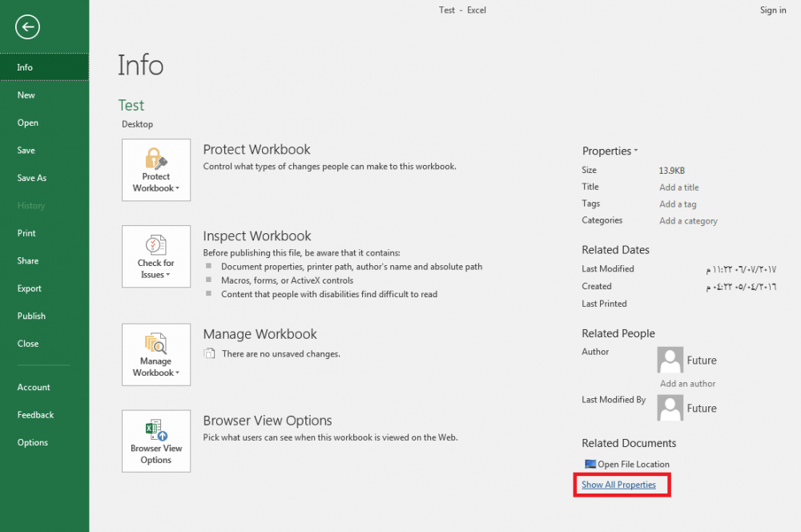The image size is (801, 532).
Task: Select Publish in the sidebar
Action: [44, 316]
